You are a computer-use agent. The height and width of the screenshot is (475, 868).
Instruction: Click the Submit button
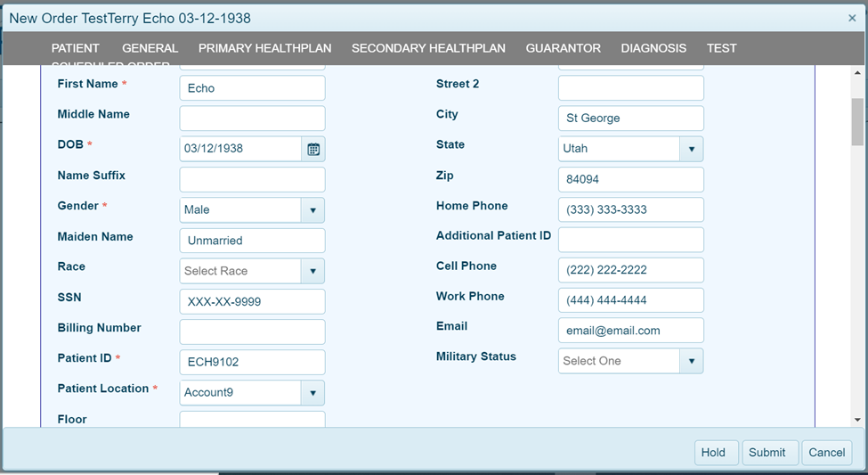(767, 453)
